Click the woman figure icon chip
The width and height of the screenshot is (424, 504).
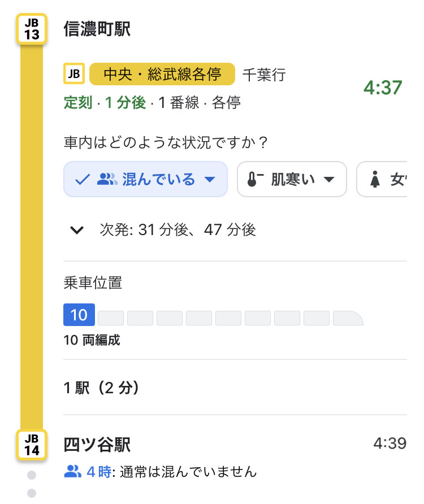(x=382, y=179)
